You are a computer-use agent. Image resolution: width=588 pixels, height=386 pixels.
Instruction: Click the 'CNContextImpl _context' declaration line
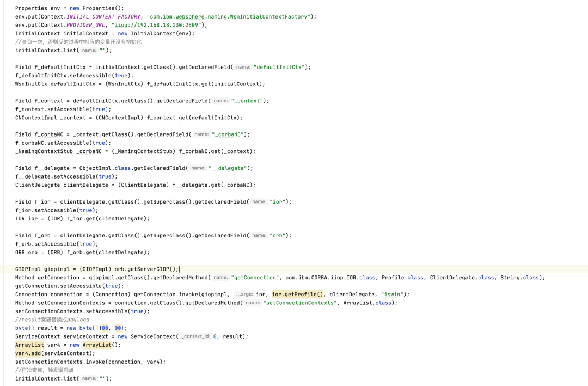pyautogui.click(x=129, y=118)
